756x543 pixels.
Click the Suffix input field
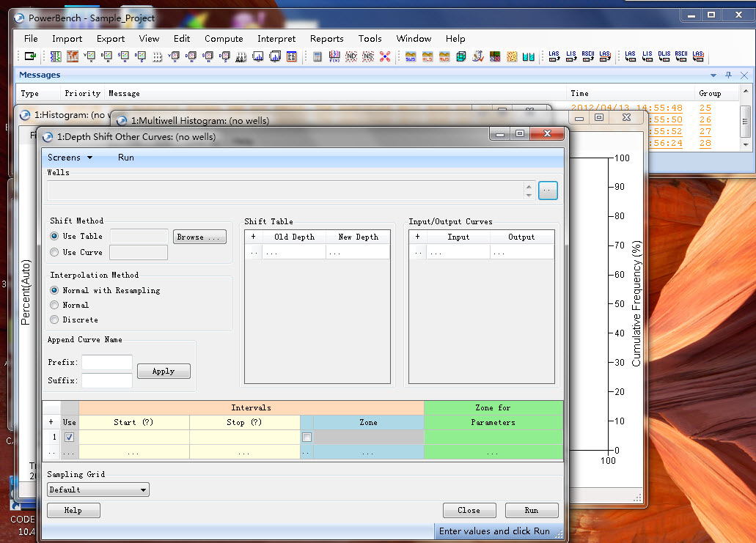tap(107, 380)
